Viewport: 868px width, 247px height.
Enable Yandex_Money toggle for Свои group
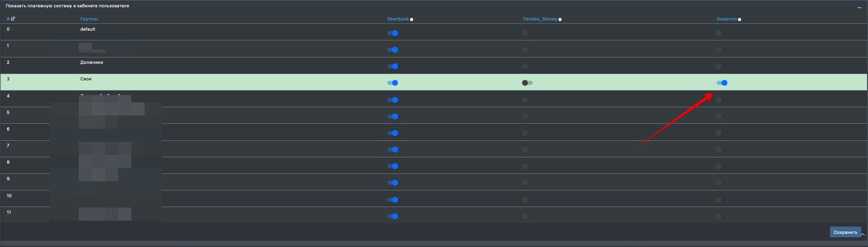point(527,83)
